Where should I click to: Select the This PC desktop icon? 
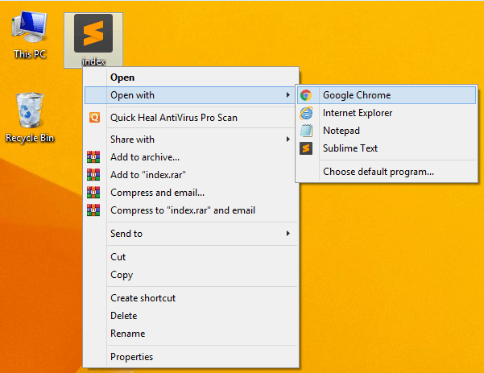pyautogui.click(x=29, y=35)
